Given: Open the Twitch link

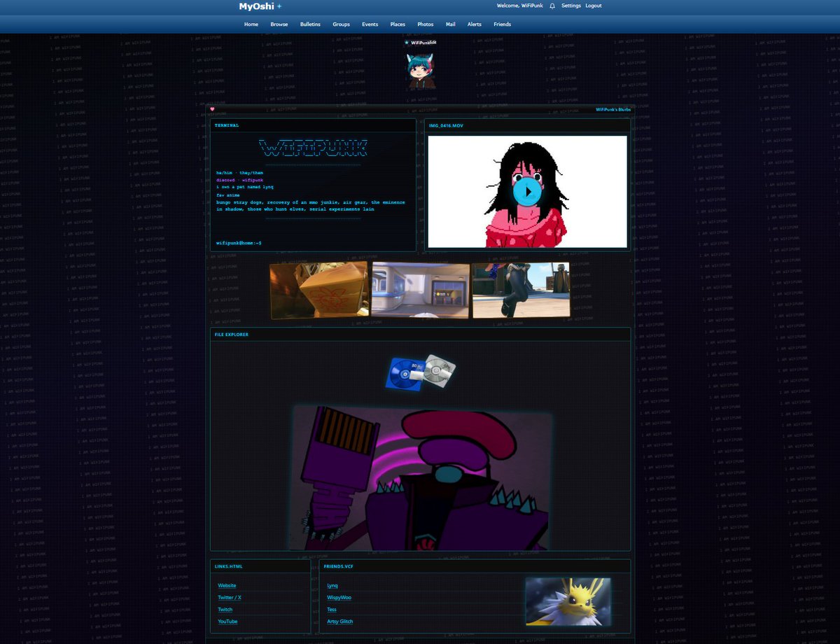Looking at the screenshot, I should 225,610.
